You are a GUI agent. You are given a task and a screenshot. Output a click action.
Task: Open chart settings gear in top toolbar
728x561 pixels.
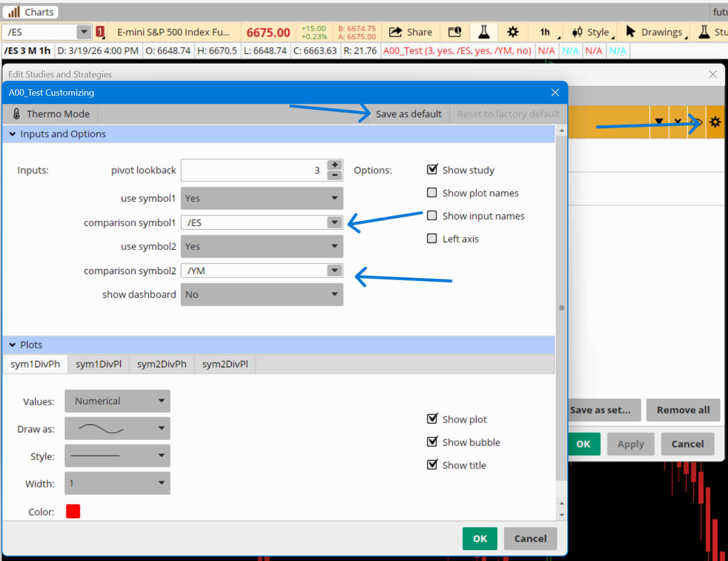click(513, 32)
